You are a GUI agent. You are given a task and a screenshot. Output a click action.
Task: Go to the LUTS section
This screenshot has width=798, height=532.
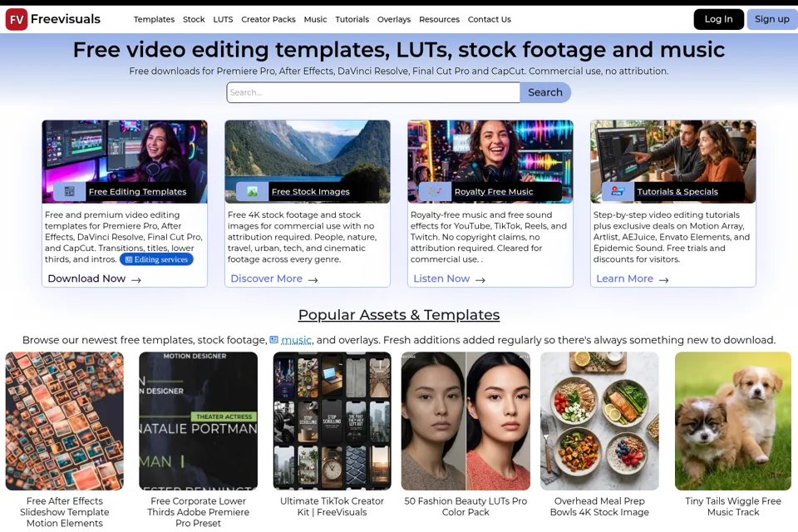click(223, 19)
